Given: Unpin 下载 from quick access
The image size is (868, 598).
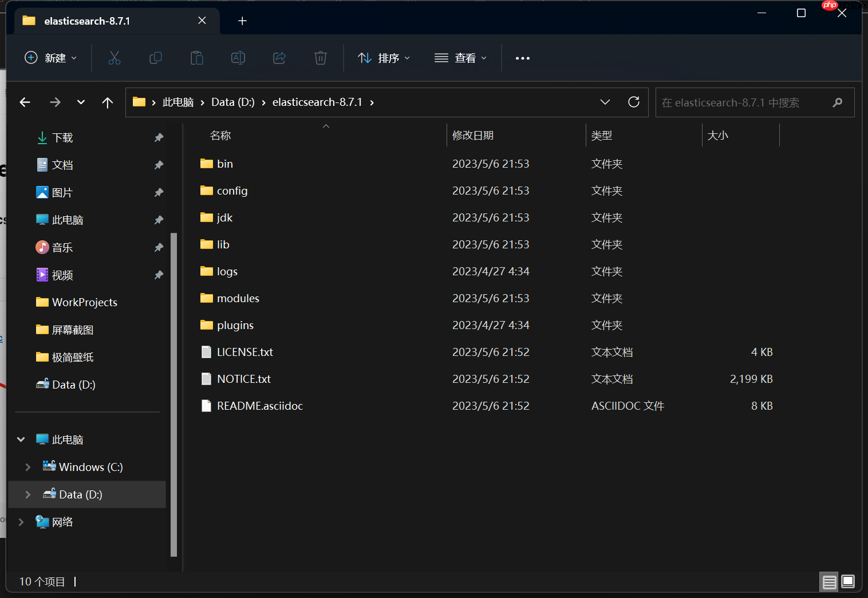Looking at the screenshot, I should pyautogui.click(x=159, y=137).
